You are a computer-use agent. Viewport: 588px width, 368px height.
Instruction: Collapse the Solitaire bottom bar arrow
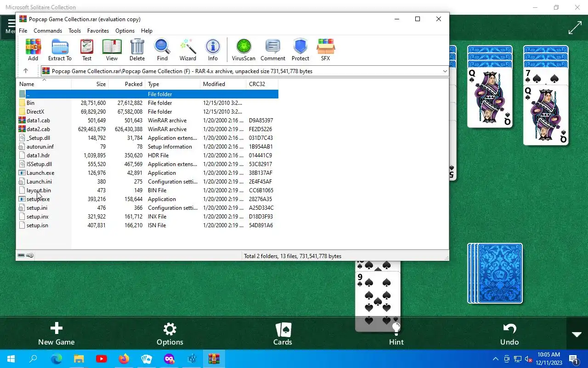pos(577,334)
